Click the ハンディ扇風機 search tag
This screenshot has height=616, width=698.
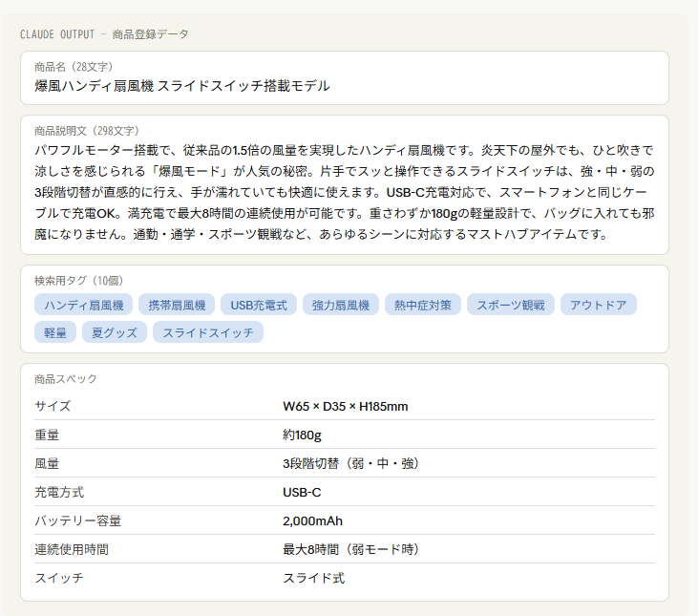[x=83, y=305]
